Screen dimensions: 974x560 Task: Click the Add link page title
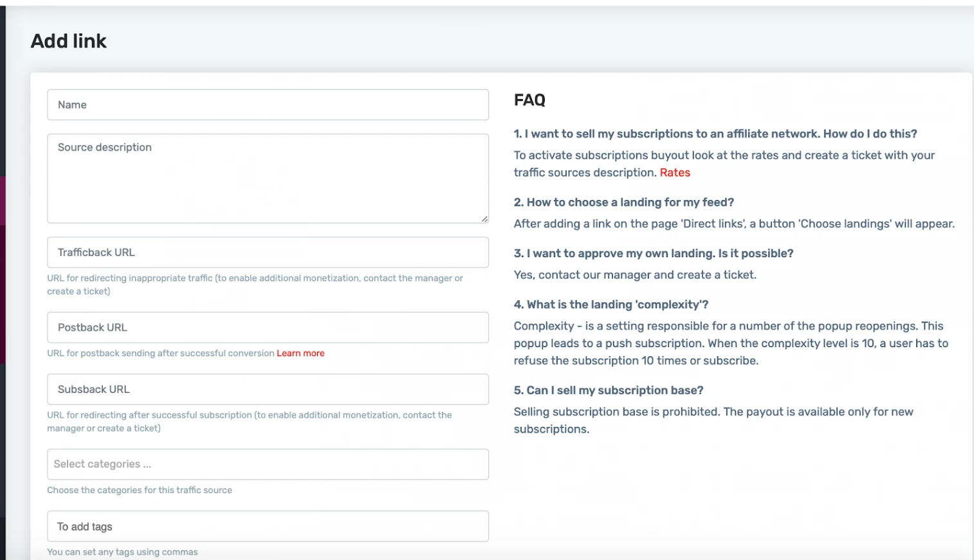point(69,41)
